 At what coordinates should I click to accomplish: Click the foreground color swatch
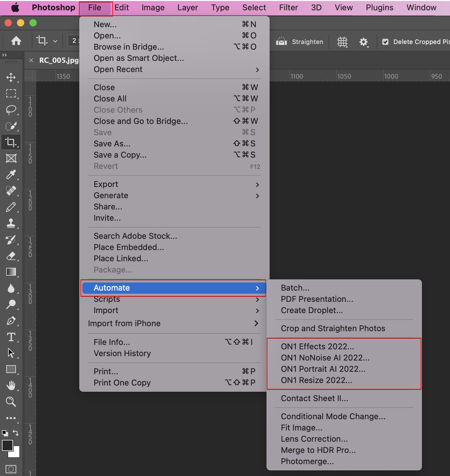7,445
